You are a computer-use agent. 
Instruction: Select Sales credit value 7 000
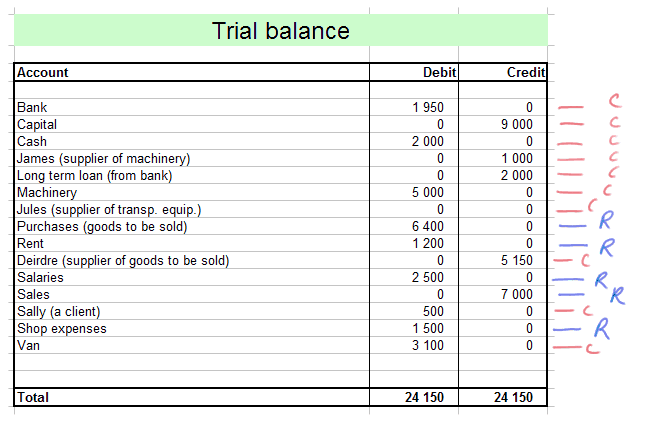503,294
